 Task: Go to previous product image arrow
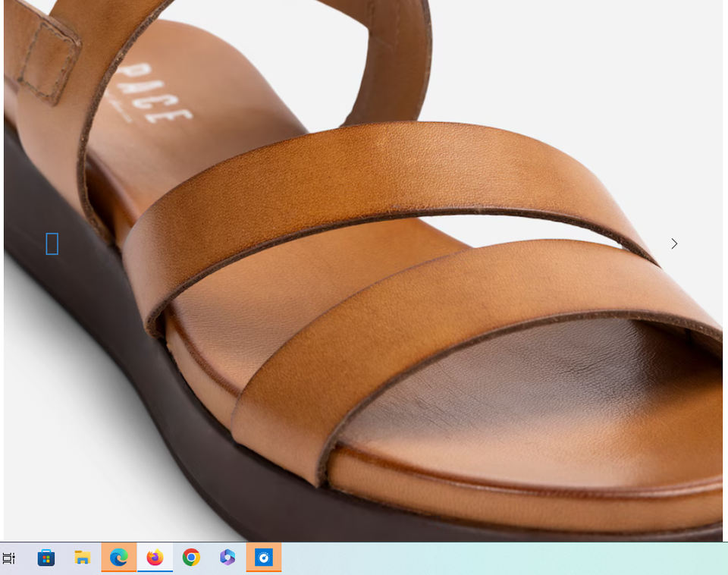coord(52,244)
